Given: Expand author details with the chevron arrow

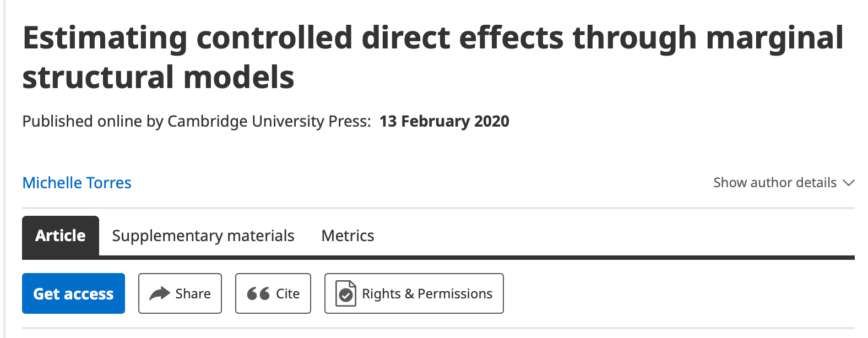Looking at the screenshot, I should [849, 183].
